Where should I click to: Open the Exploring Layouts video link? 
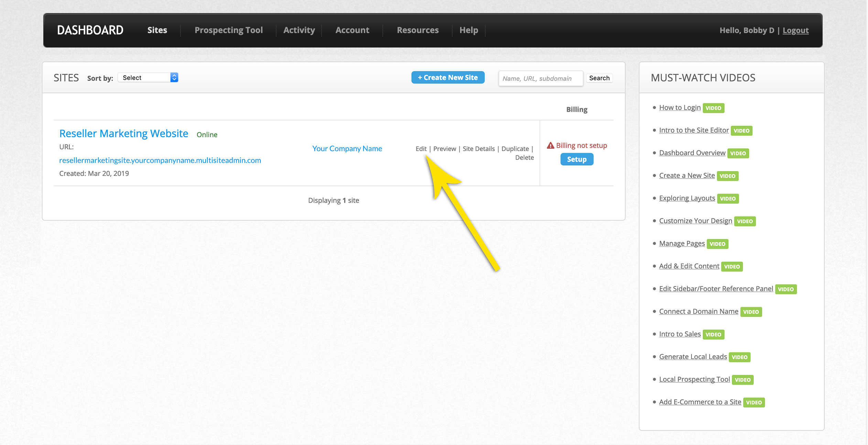pos(687,198)
